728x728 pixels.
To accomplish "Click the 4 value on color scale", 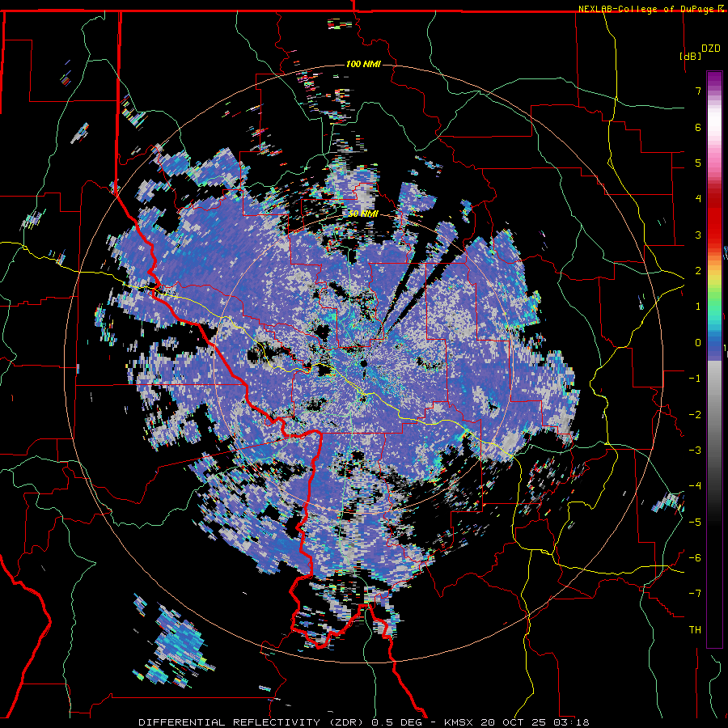I will click(x=698, y=199).
